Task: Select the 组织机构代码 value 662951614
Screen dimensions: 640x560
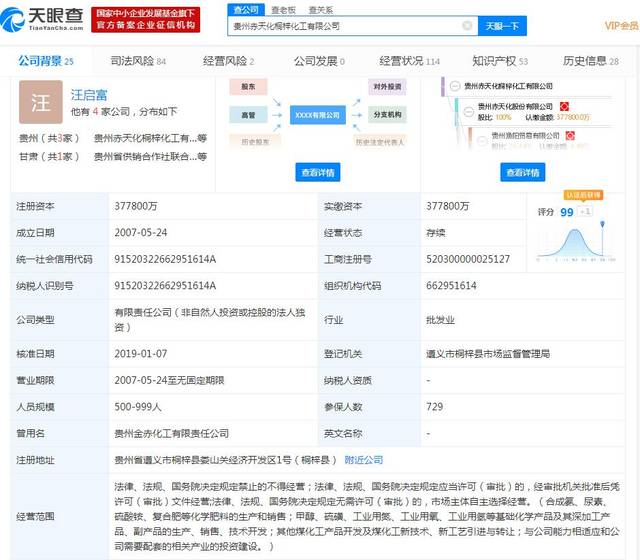Action: (451, 286)
